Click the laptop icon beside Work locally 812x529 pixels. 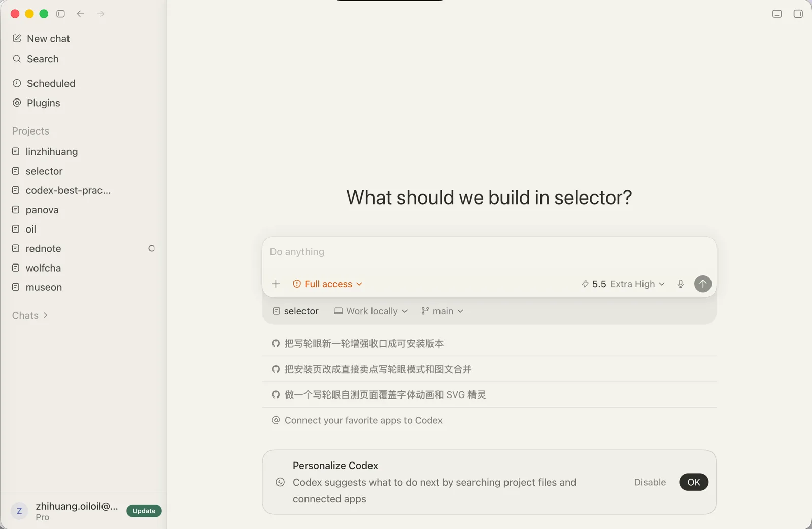(x=339, y=311)
